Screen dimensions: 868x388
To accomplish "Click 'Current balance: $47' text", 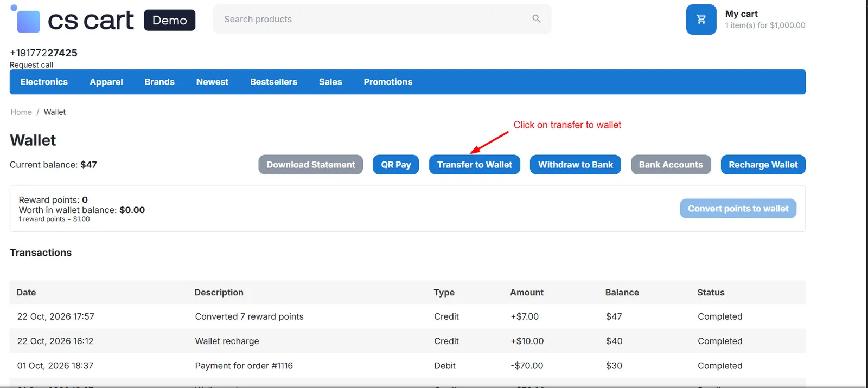I will tap(53, 165).
